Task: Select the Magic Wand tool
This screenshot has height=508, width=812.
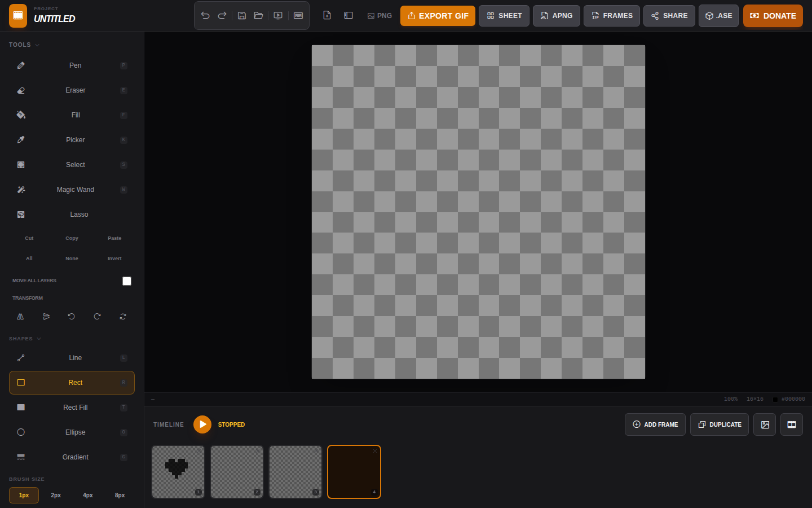Action: tap(72, 190)
